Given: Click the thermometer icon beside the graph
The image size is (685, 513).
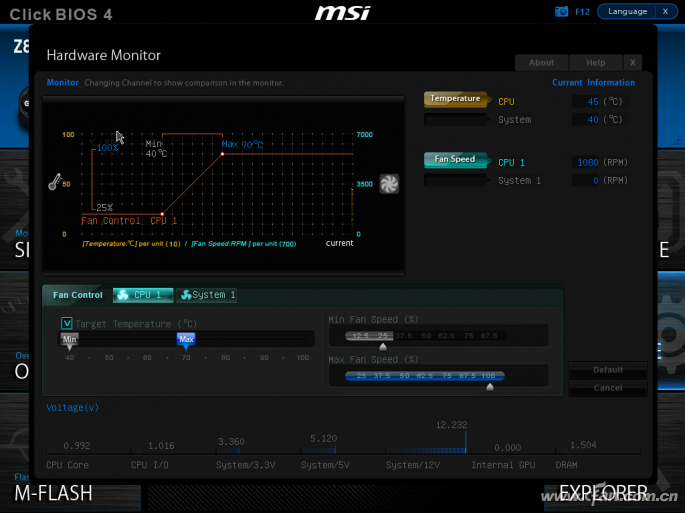Looking at the screenshot, I should pyautogui.click(x=55, y=182).
